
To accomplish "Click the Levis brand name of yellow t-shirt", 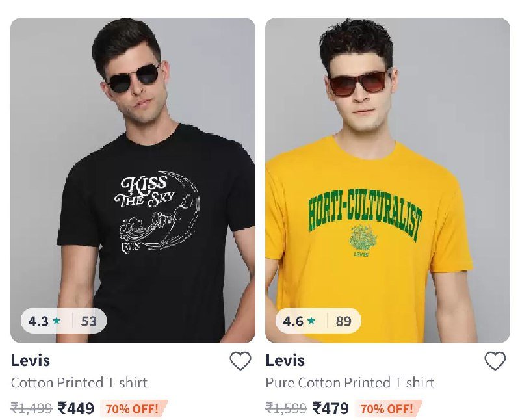I will pos(285,360).
